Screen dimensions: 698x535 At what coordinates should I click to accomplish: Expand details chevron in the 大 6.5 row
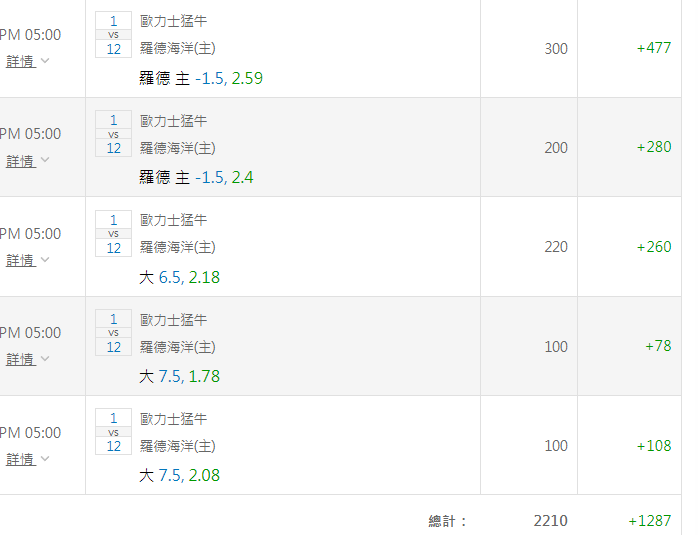click(x=45, y=259)
